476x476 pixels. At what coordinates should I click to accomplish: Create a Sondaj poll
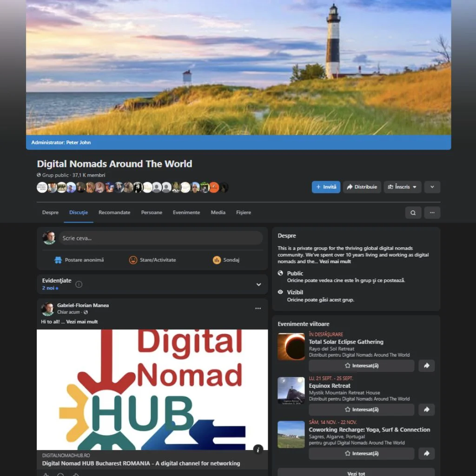[x=226, y=260]
